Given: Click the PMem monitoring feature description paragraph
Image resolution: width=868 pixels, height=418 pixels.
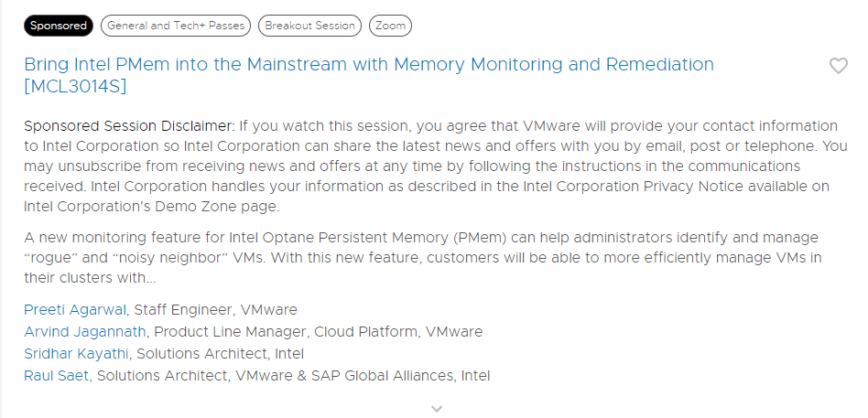Looking at the screenshot, I should (421, 238).
